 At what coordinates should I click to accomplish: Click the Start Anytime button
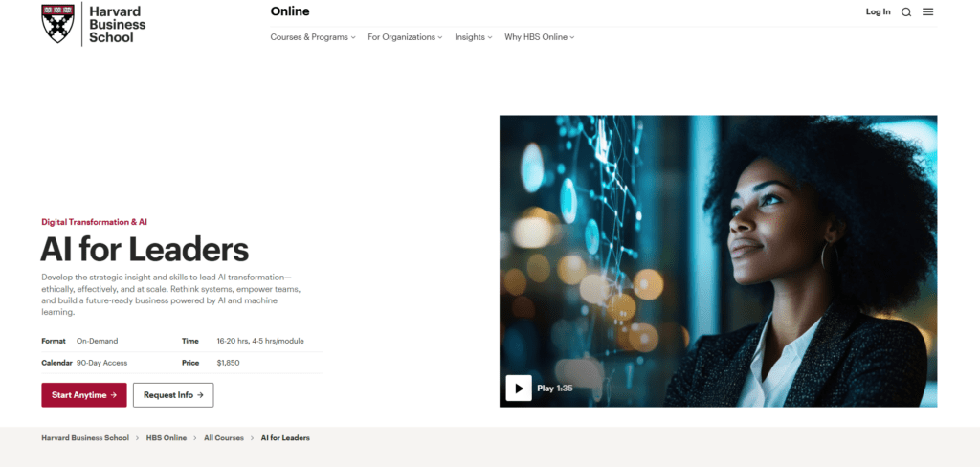click(84, 395)
